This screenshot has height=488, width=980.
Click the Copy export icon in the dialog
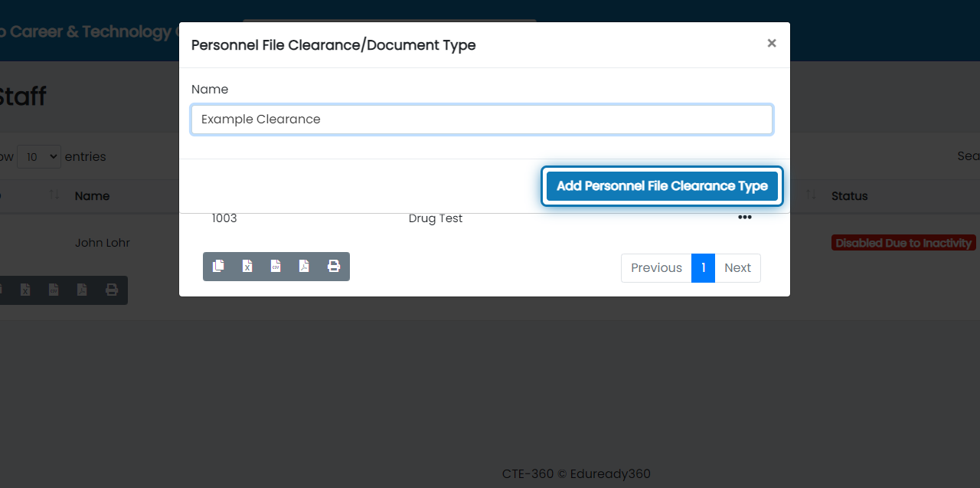coord(218,267)
